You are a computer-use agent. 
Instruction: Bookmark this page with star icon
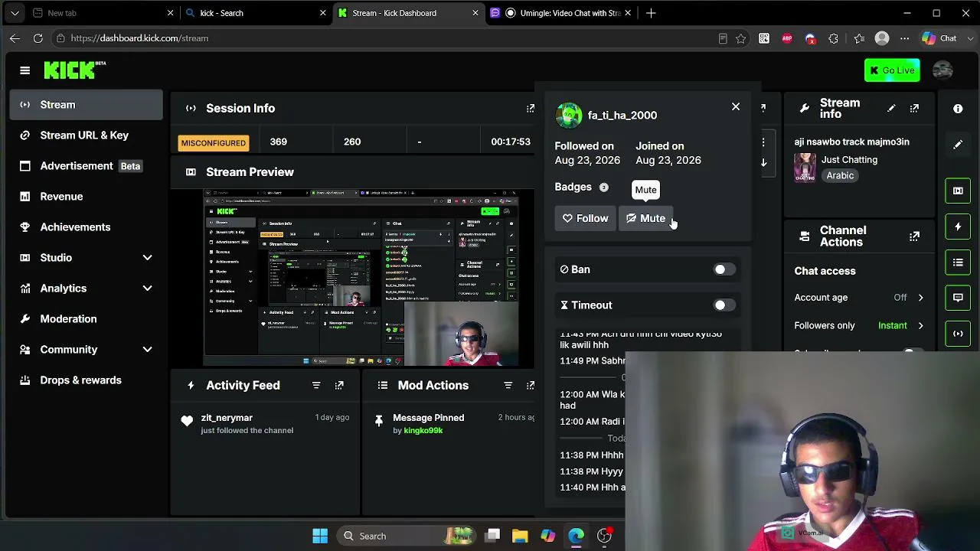coord(740,38)
